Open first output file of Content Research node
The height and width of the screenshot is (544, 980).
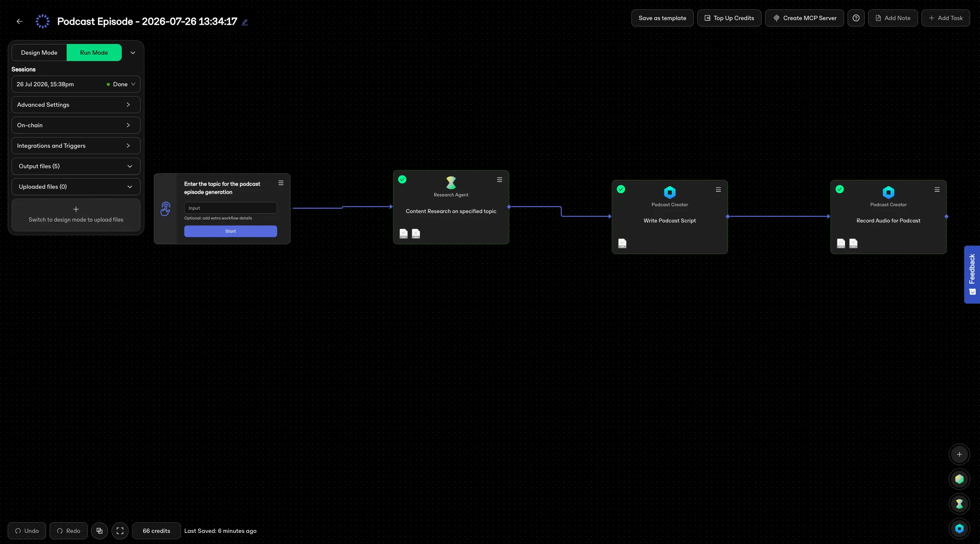click(x=404, y=234)
